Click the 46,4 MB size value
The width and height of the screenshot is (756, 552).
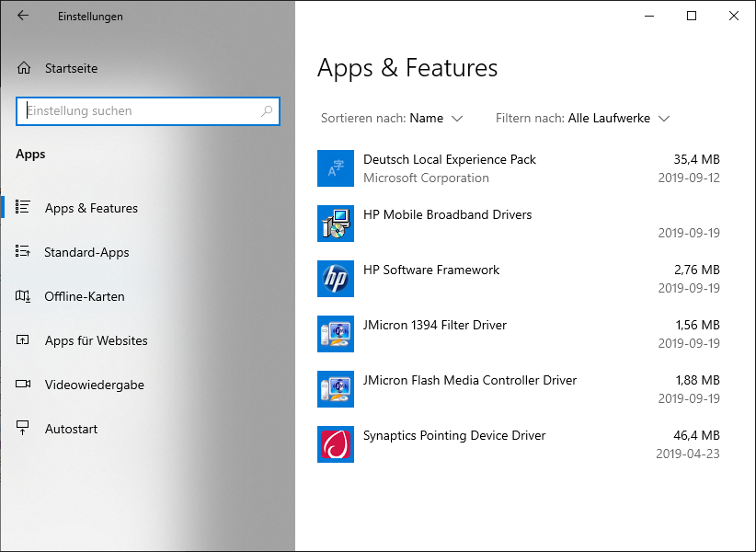[696, 435]
